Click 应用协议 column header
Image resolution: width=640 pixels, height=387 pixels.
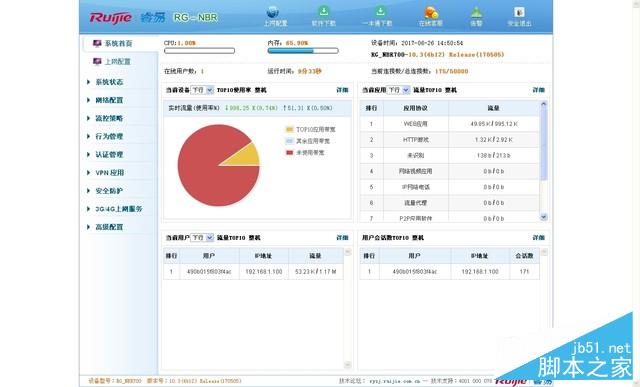416,108
